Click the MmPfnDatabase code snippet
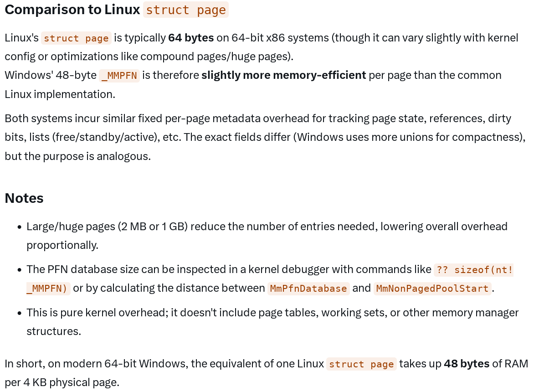The height and width of the screenshot is (392, 534). coord(308,289)
